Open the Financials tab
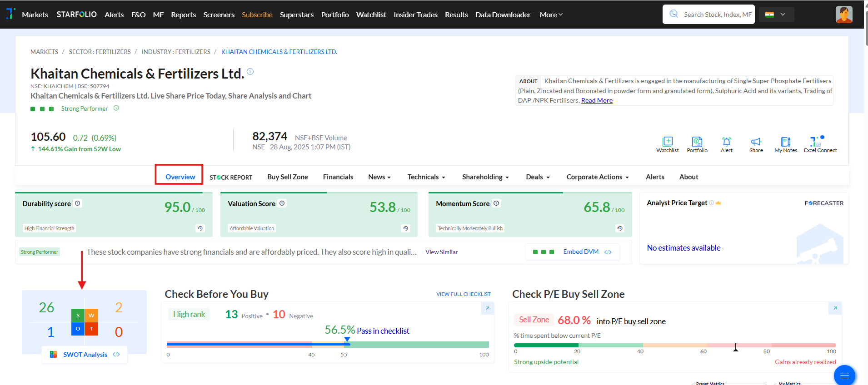The image size is (868, 385). pos(338,177)
